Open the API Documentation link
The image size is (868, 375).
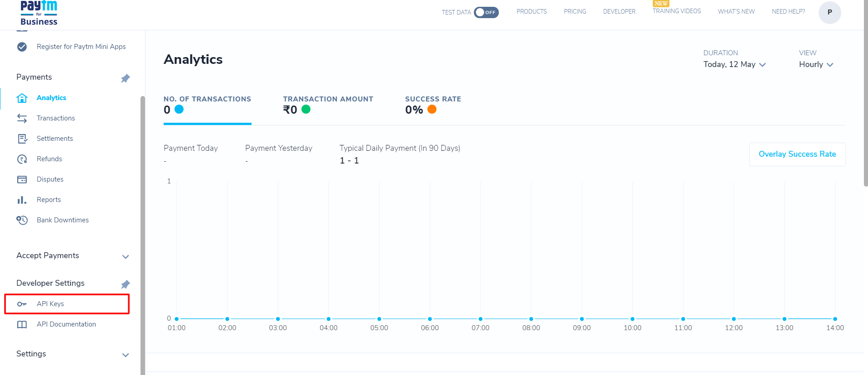click(66, 324)
